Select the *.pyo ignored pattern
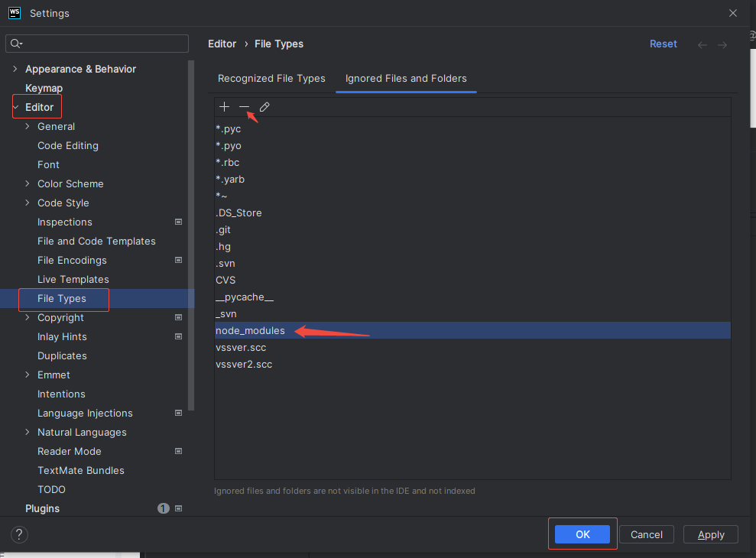 click(472, 146)
